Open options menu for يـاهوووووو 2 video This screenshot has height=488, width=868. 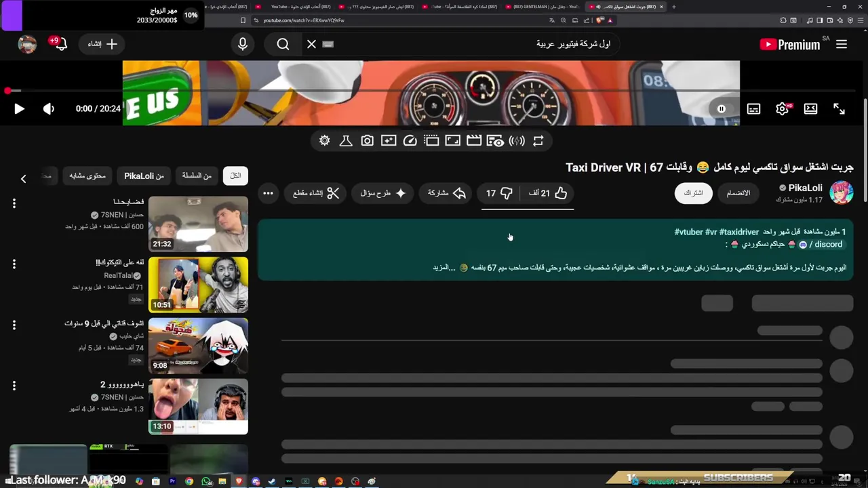tap(14, 386)
